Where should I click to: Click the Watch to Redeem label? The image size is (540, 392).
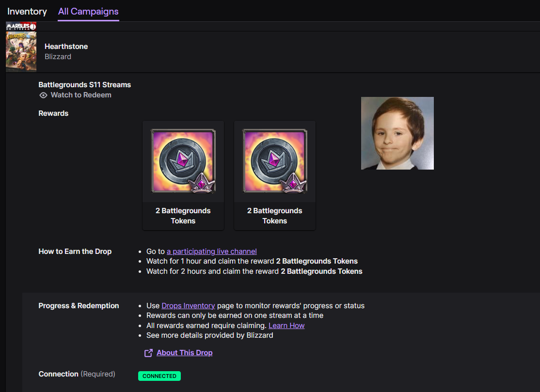[x=81, y=95]
